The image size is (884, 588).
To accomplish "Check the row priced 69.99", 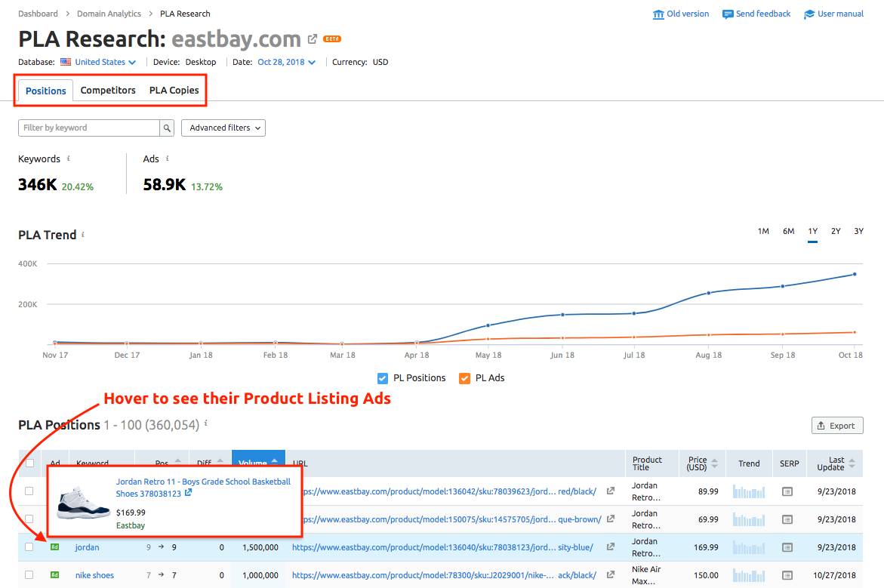I will (x=29, y=519).
